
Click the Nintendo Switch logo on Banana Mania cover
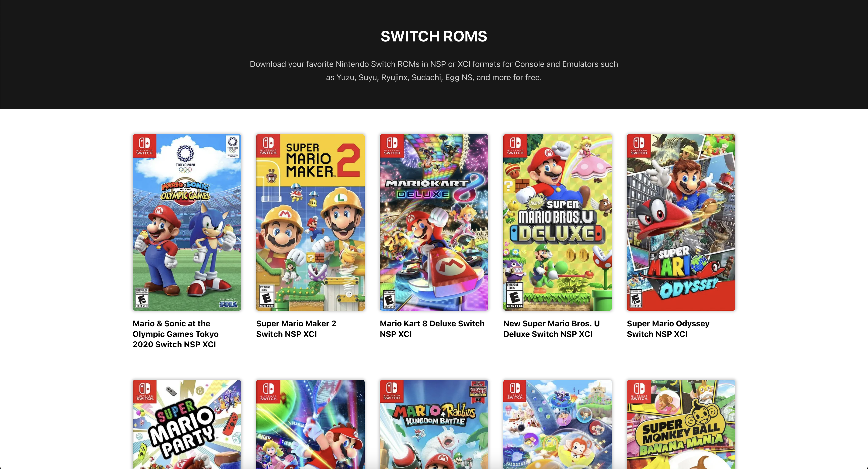click(x=639, y=392)
